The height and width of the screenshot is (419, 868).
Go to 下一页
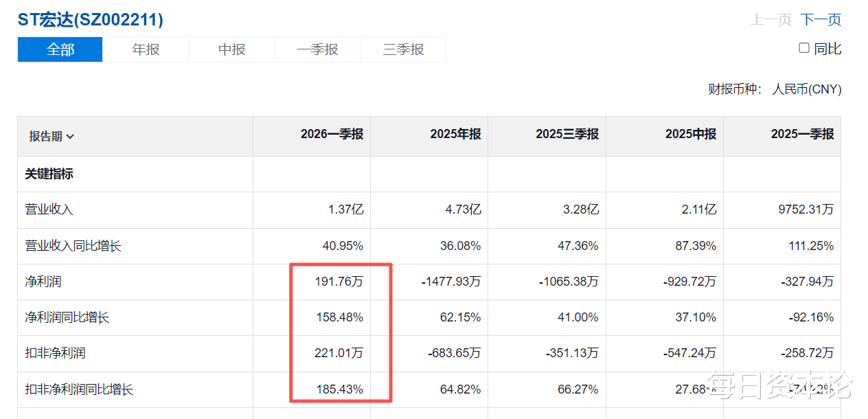coord(821,19)
